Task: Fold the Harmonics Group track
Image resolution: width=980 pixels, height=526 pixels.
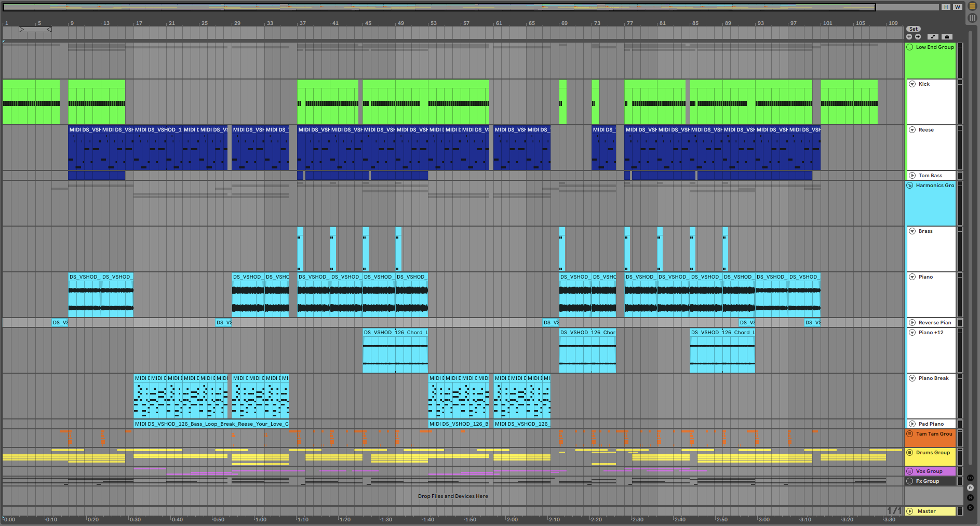Action: click(910, 186)
